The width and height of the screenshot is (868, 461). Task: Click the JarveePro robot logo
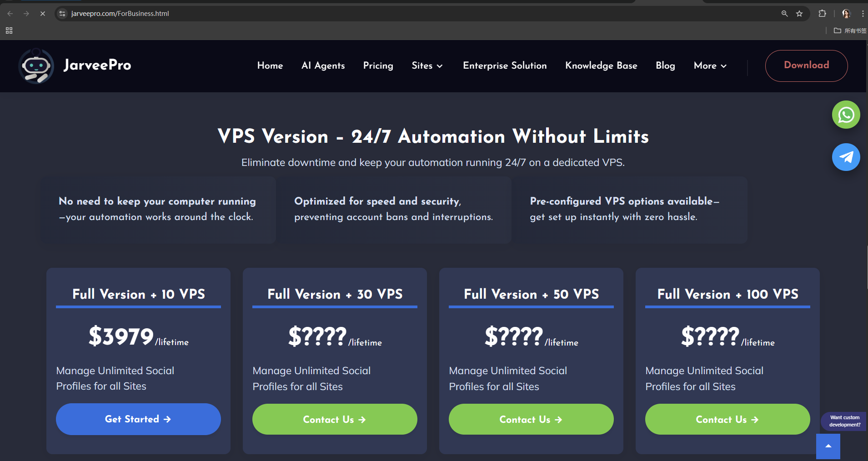tap(36, 66)
